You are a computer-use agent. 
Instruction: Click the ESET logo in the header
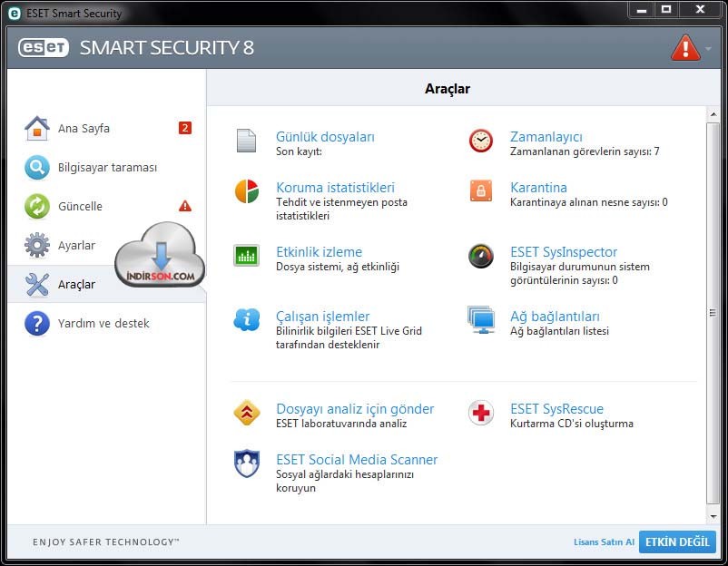(x=44, y=47)
